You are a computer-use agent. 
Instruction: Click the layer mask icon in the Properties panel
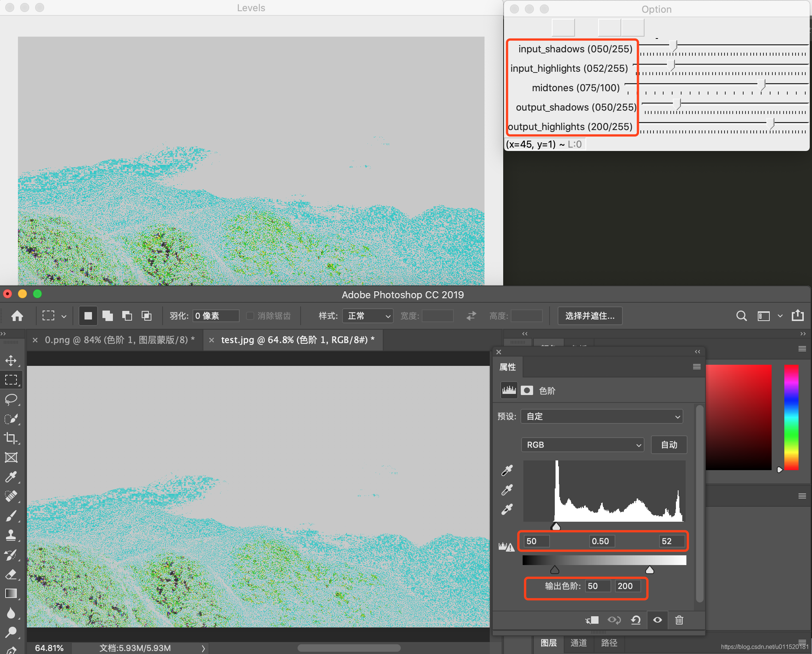point(527,390)
